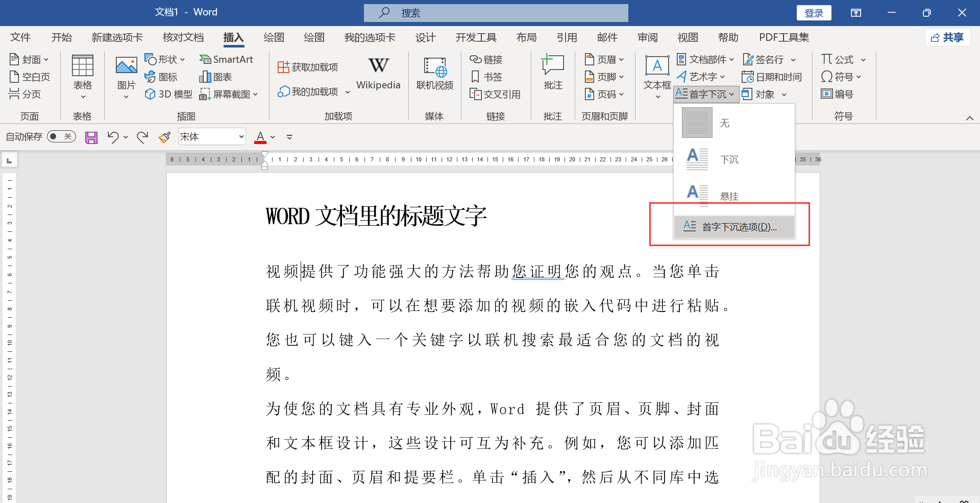Viewport: 980px width, 503px height.
Task: Insert an icon via 图标
Action: click(161, 77)
